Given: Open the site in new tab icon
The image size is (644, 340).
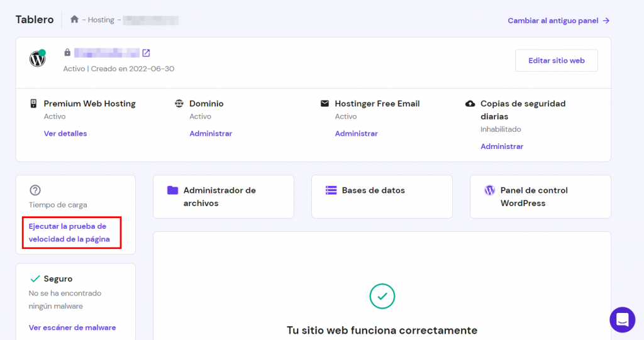Looking at the screenshot, I should 146,53.
